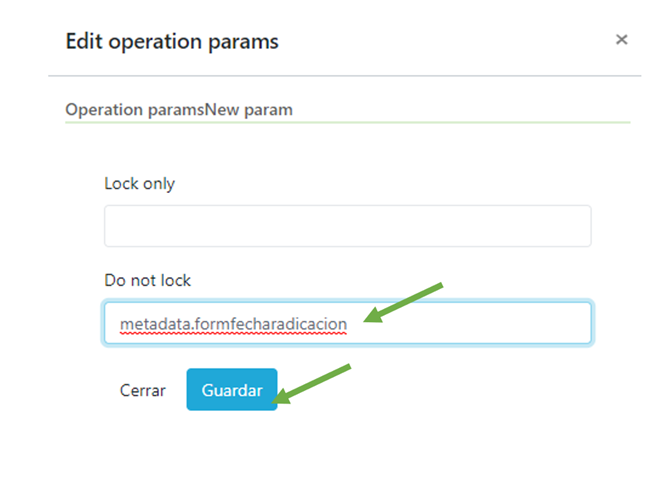
Task: Click the empty Lock only input field
Action: point(347,226)
